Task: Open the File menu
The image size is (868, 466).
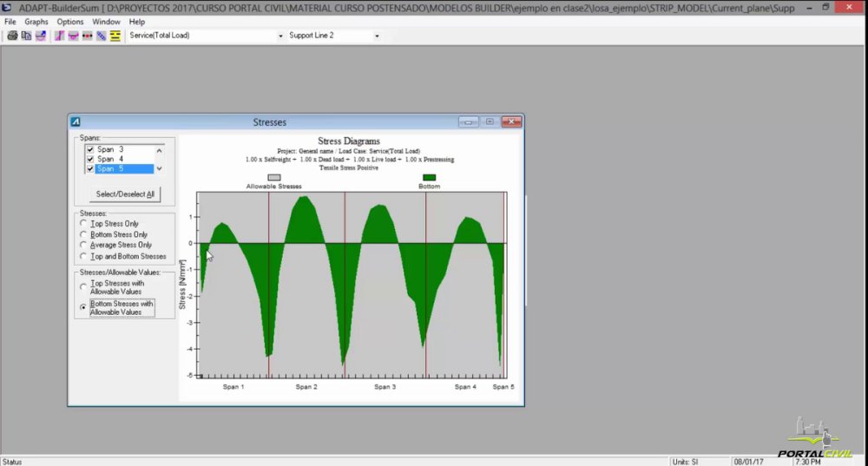Action: pyautogui.click(x=10, y=22)
